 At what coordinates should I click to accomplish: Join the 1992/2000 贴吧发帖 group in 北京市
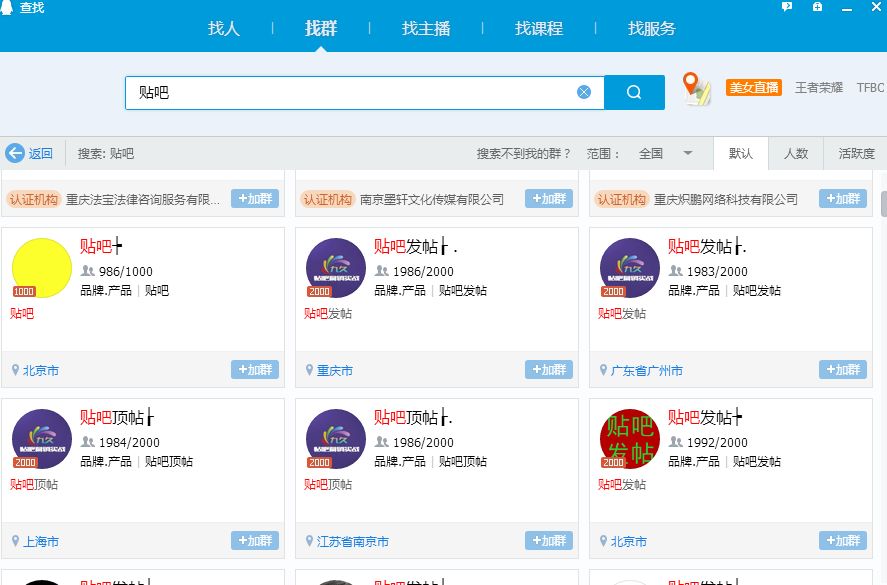click(x=843, y=540)
